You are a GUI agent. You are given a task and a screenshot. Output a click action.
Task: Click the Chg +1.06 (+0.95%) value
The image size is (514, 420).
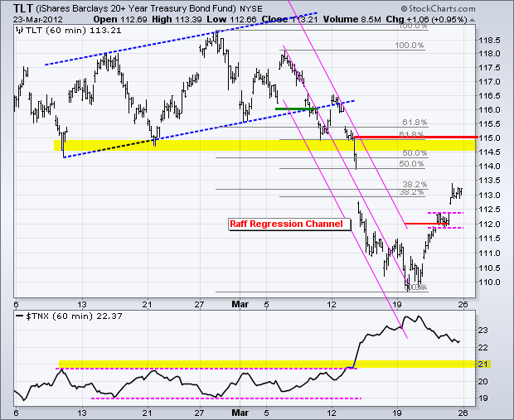(x=426, y=19)
